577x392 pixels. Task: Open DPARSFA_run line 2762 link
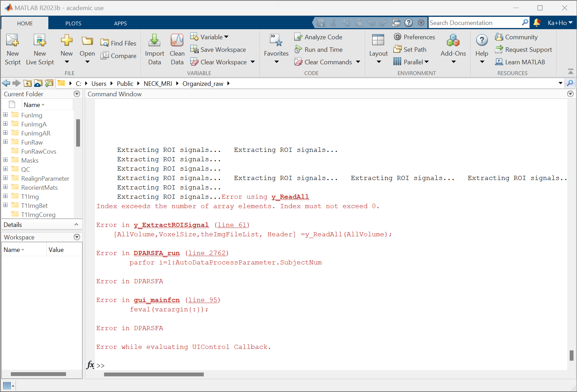(207, 253)
